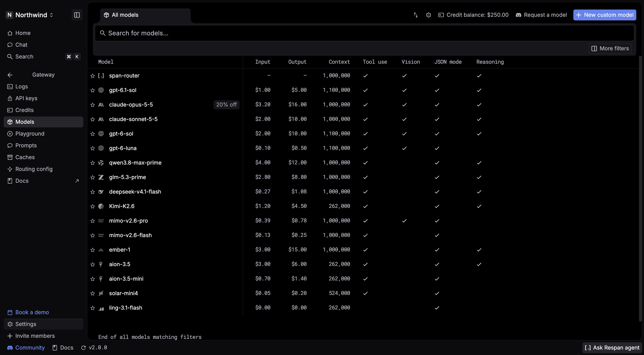Viewport: 644px width, 355px height.
Task: Click the Search for models field
Action: [364, 33]
